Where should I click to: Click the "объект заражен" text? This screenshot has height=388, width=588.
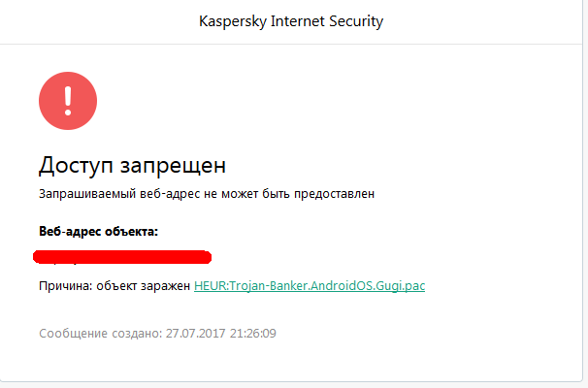pyautogui.click(x=144, y=286)
